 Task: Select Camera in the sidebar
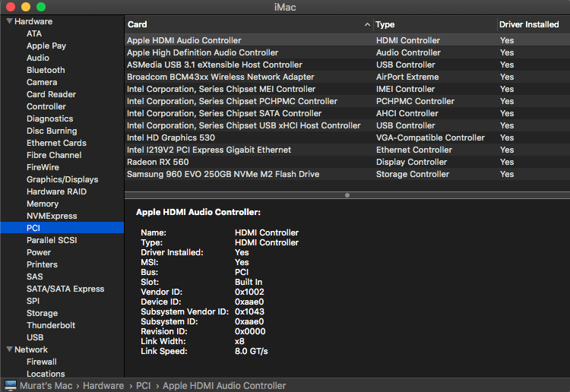click(x=42, y=82)
